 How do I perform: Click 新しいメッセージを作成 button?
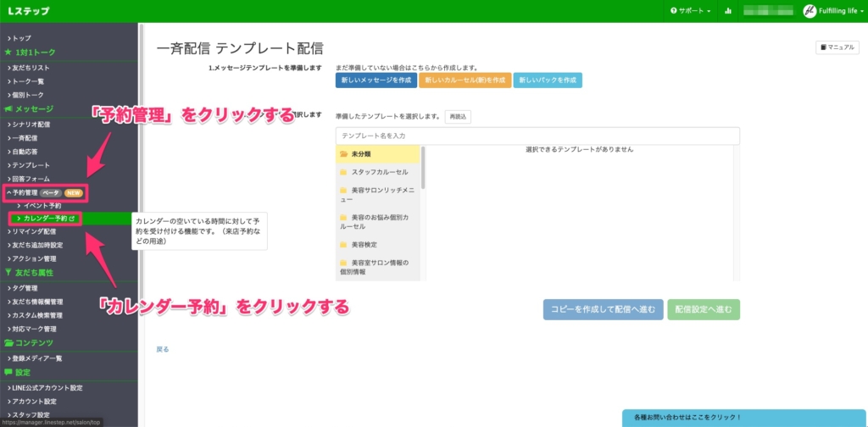point(376,80)
